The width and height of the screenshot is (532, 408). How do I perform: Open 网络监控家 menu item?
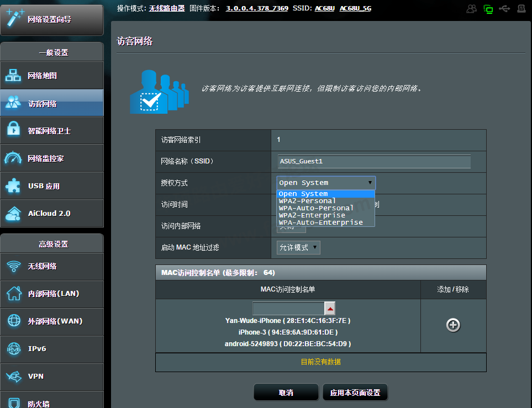point(52,158)
